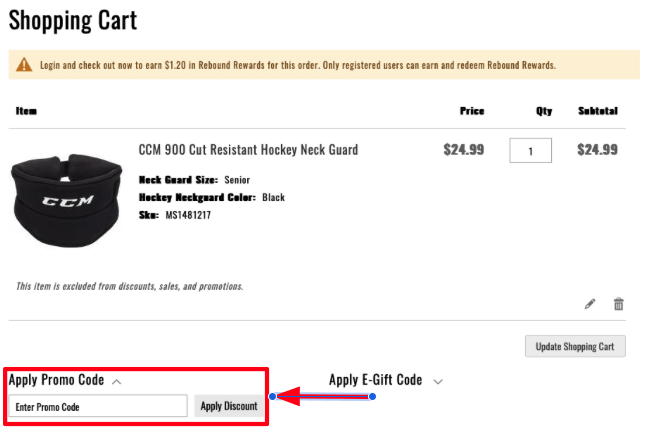This screenshot has width=648, height=433.
Task: Click the Qty quantity input box
Action: (x=530, y=151)
